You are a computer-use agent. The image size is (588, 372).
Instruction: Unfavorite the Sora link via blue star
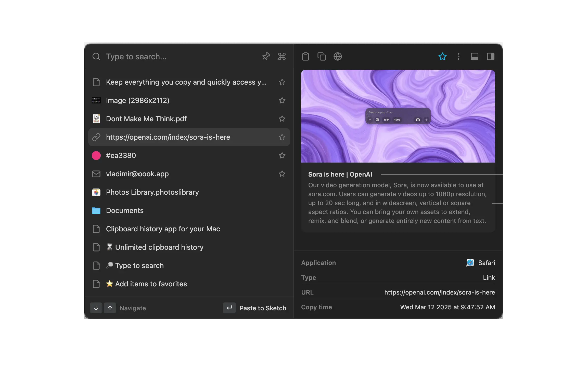(443, 56)
